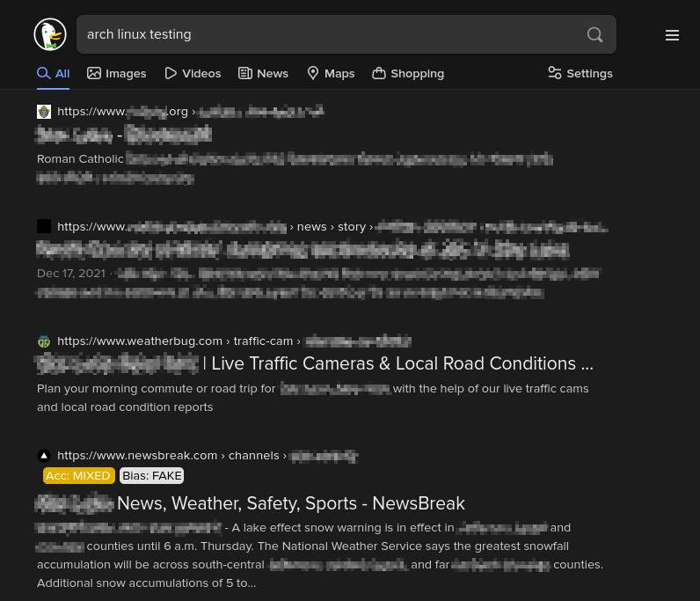Click the weatherbug.com traffic-cam URL
This screenshot has height=601, width=700.
click(x=234, y=341)
